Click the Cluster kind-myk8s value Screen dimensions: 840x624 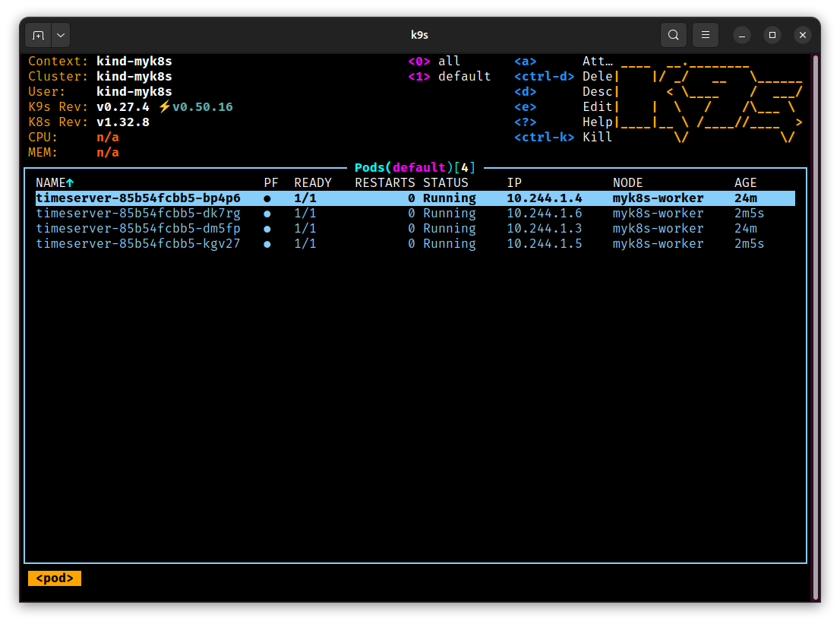click(134, 77)
